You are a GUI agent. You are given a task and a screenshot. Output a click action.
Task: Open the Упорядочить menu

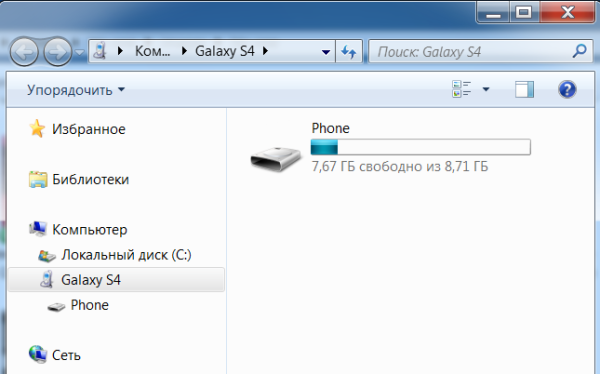pyautogui.click(x=76, y=90)
